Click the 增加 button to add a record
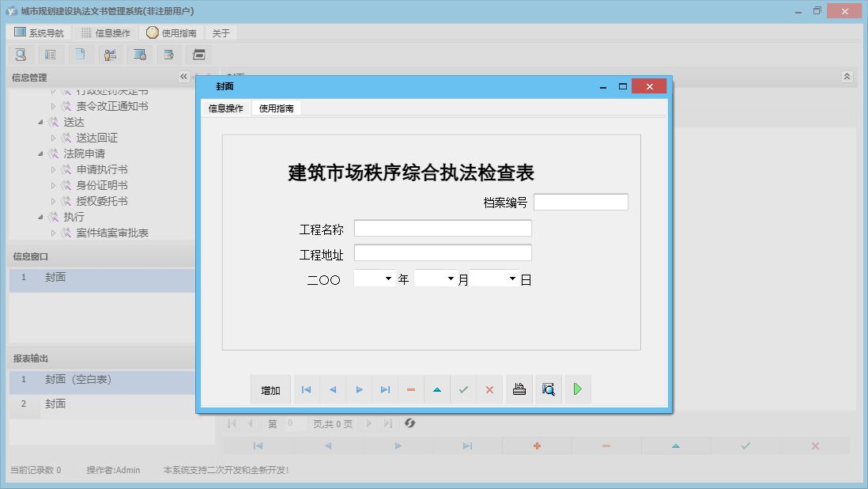 coord(271,389)
